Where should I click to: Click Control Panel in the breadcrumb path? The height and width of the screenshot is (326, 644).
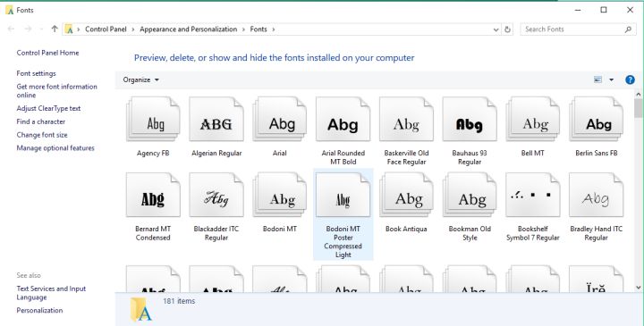[106, 29]
